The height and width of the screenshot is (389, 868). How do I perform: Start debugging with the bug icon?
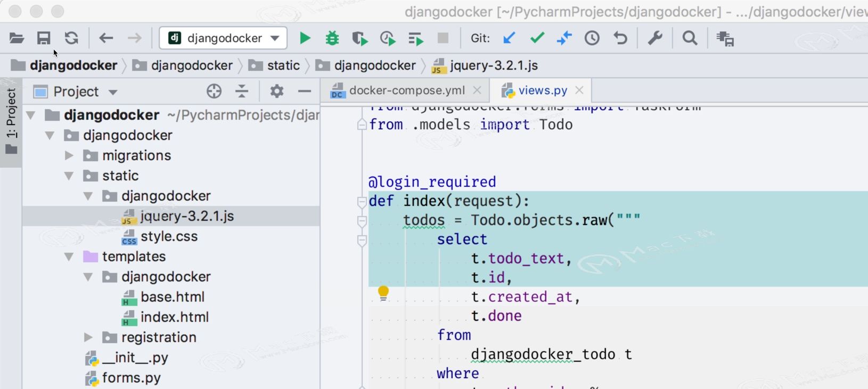pos(332,38)
